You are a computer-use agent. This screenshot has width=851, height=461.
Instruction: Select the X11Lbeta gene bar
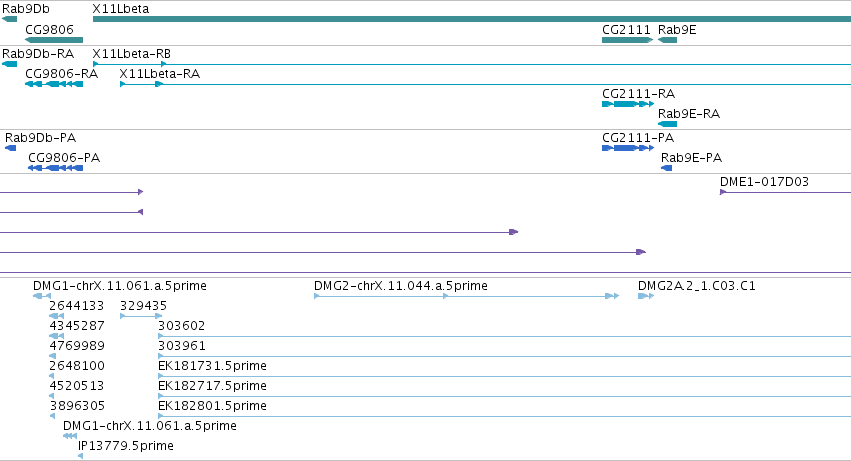472,19
